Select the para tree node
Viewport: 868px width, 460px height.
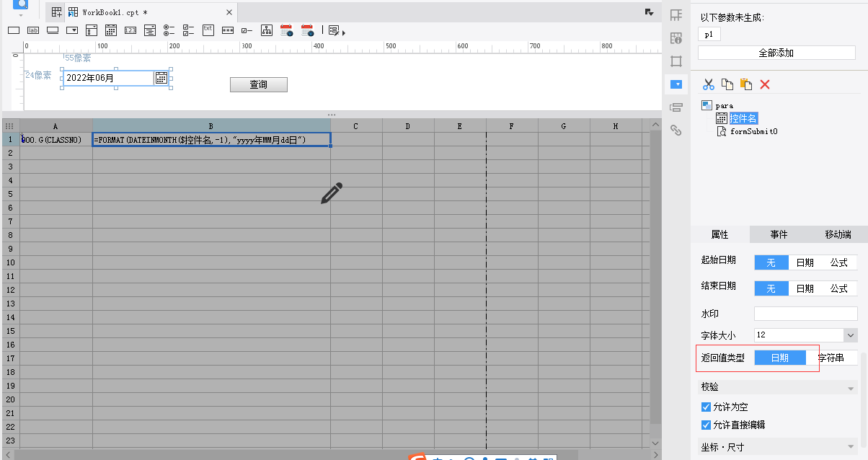[724, 105]
